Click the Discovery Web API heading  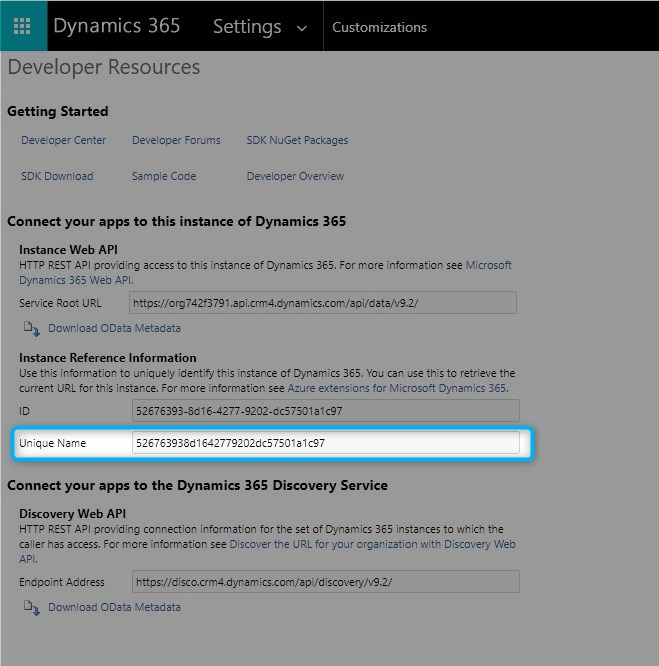coord(73,514)
